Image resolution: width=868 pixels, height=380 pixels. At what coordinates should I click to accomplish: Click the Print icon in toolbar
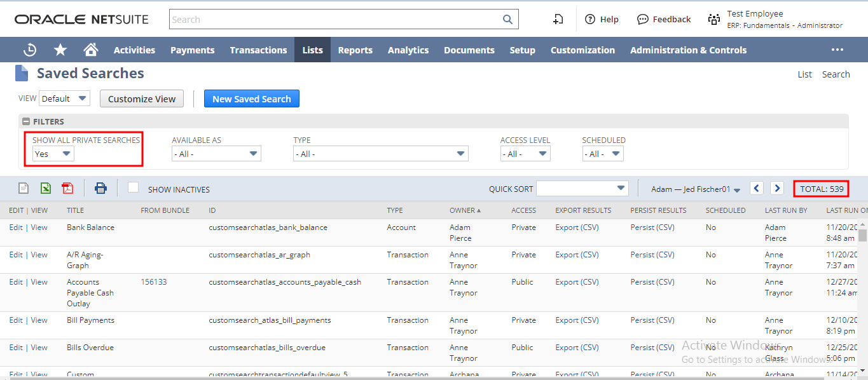[100, 188]
